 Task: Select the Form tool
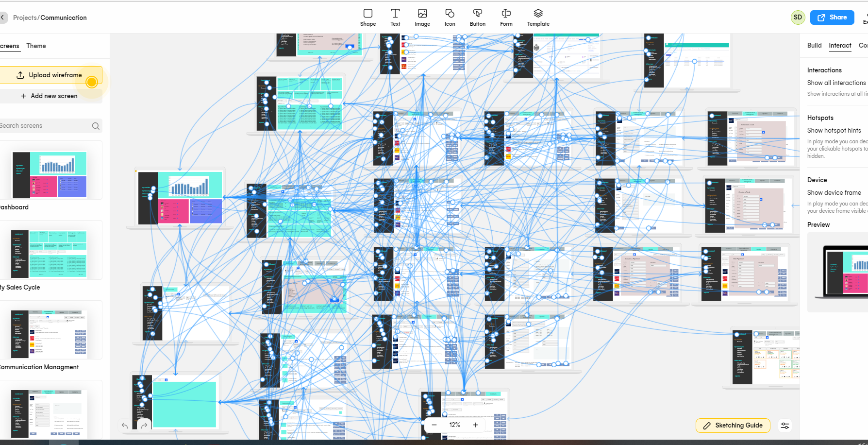506,17
